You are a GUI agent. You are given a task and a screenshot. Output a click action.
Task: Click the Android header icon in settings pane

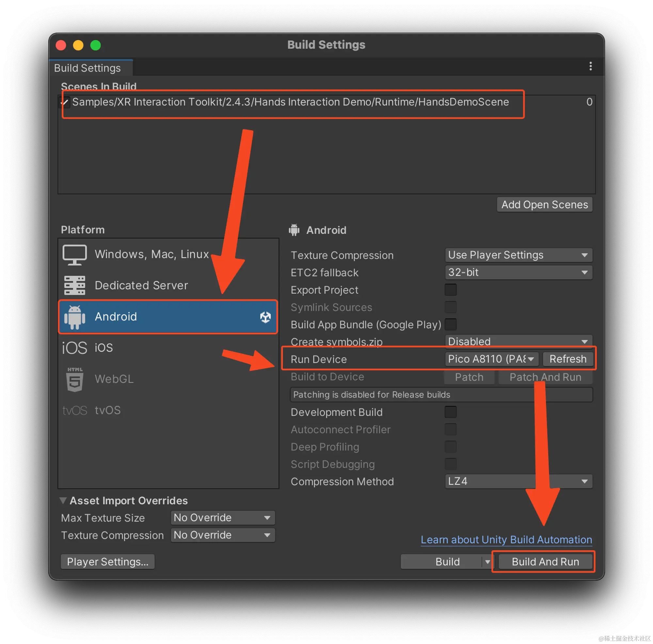(x=294, y=230)
